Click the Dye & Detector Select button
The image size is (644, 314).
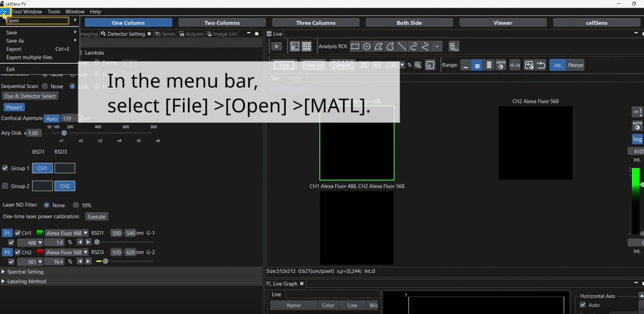tap(30, 96)
